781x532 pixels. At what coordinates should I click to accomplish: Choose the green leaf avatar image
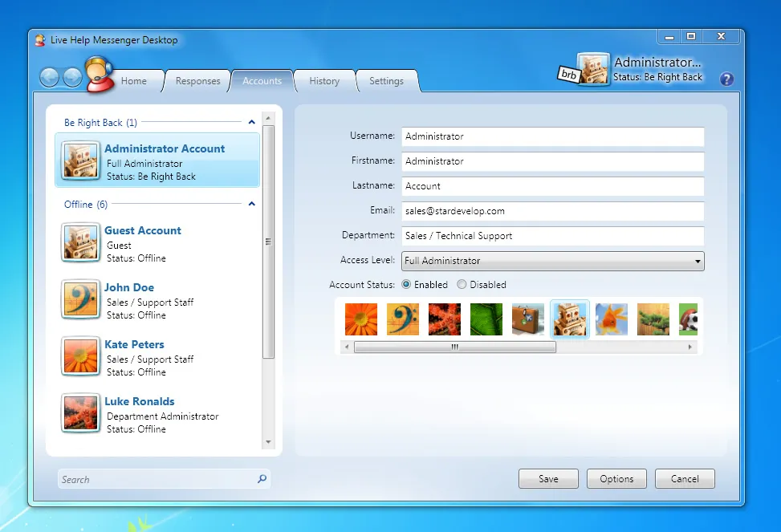point(486,319)
